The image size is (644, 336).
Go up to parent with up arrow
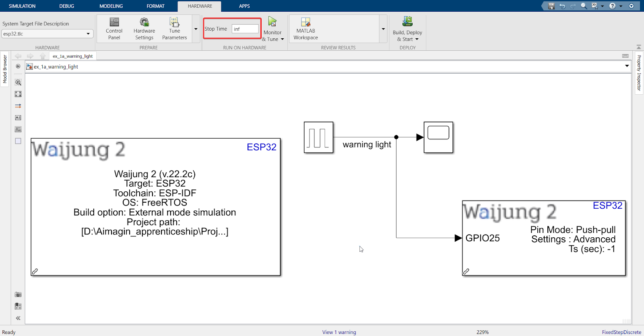[x=43, y=56]
